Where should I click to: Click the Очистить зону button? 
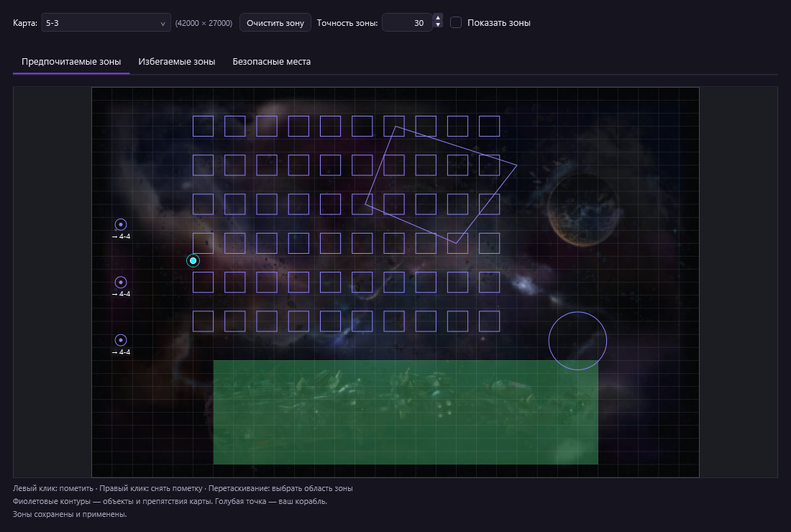275,23
